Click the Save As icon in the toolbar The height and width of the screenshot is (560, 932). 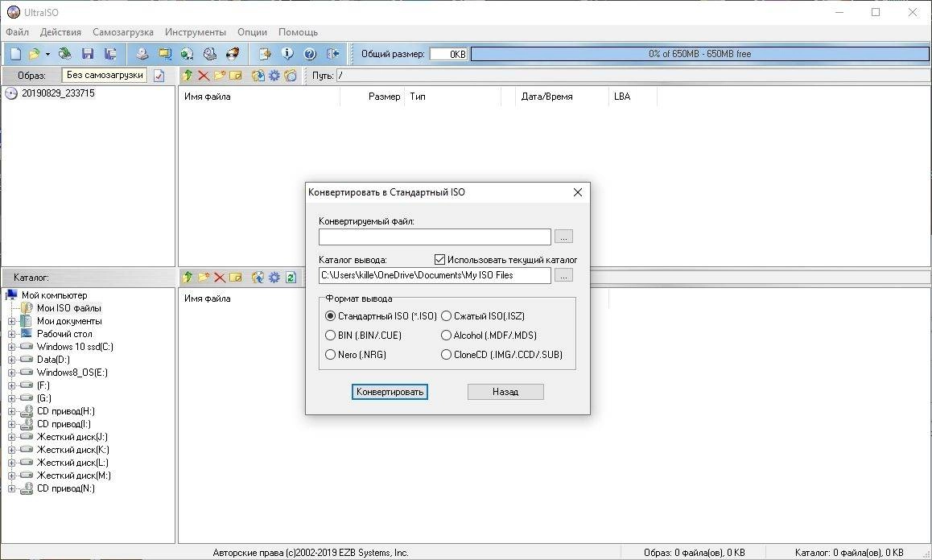pos(110,53)
